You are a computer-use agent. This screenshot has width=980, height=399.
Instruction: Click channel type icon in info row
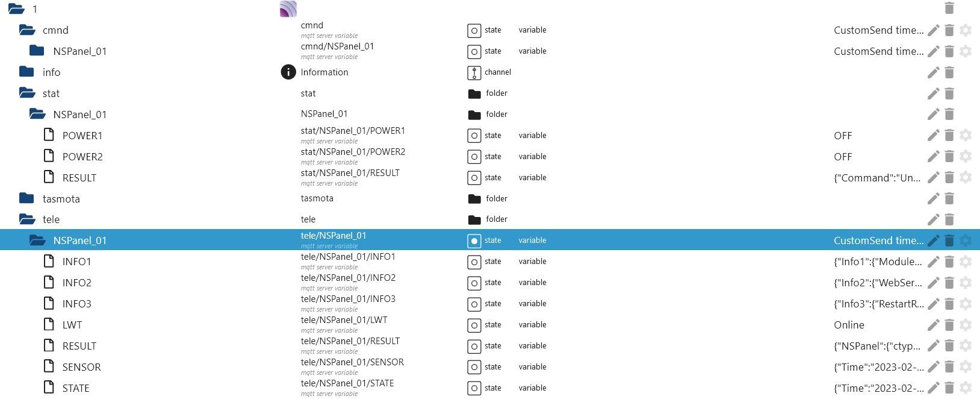click(x=474, y=73)
